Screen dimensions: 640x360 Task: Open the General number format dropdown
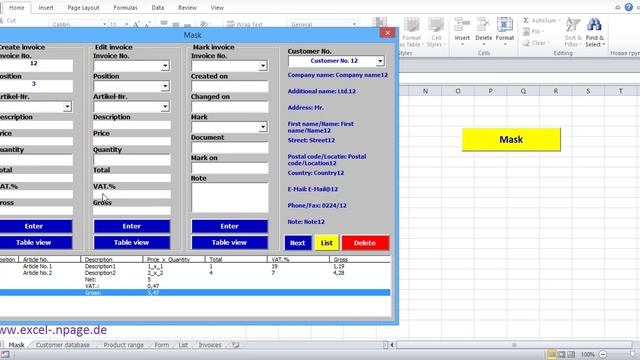354,24
